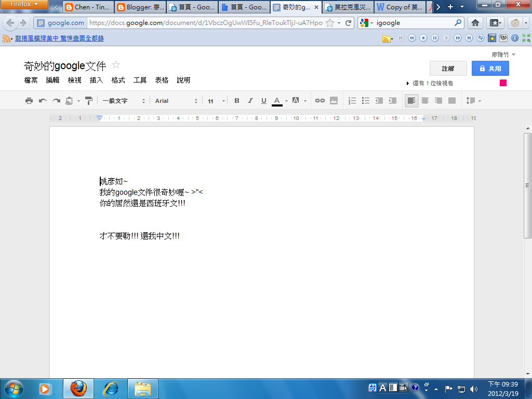532x399 pixels.
Task: Open the Windows Start menu
Action: [14, 389]
